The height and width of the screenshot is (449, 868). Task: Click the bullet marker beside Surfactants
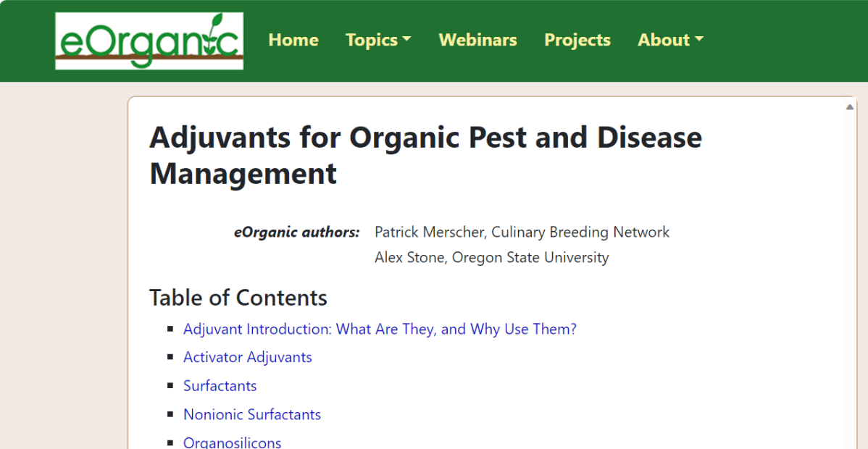pos(171,385)
